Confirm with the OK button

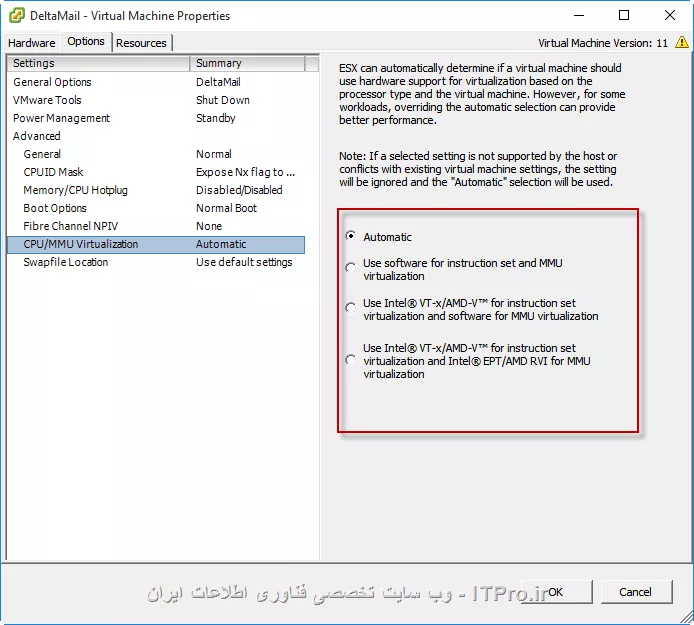556,592
